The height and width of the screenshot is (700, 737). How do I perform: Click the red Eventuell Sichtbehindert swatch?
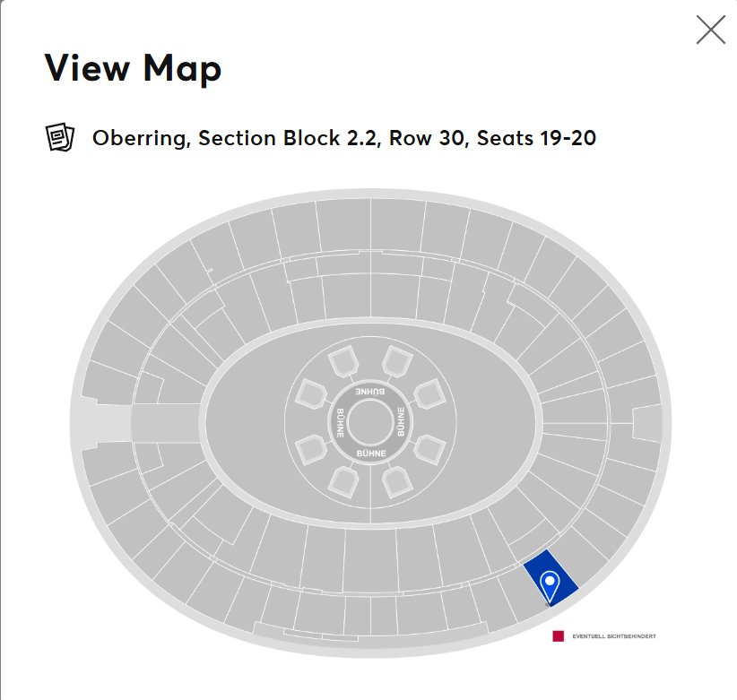(558, 636)
